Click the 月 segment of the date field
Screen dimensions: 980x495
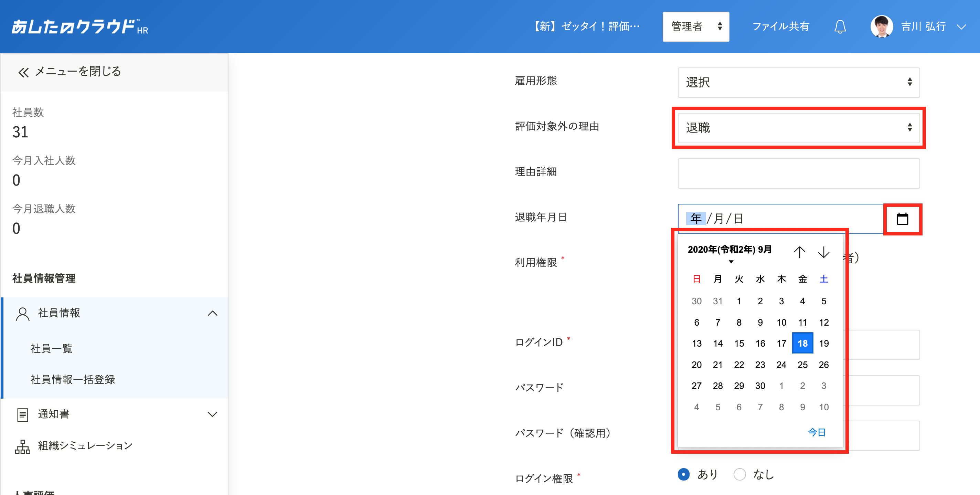718,219
